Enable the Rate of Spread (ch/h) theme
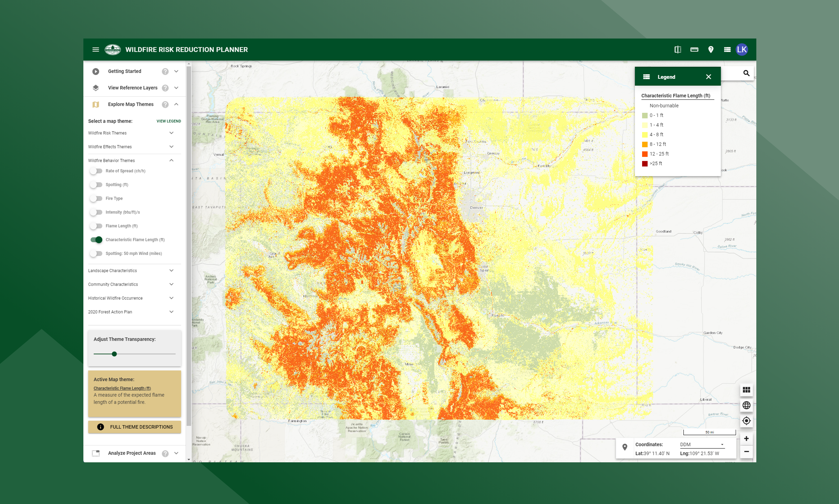The width and height of the screenshot is (839, 504). click(x=96, y=171)
